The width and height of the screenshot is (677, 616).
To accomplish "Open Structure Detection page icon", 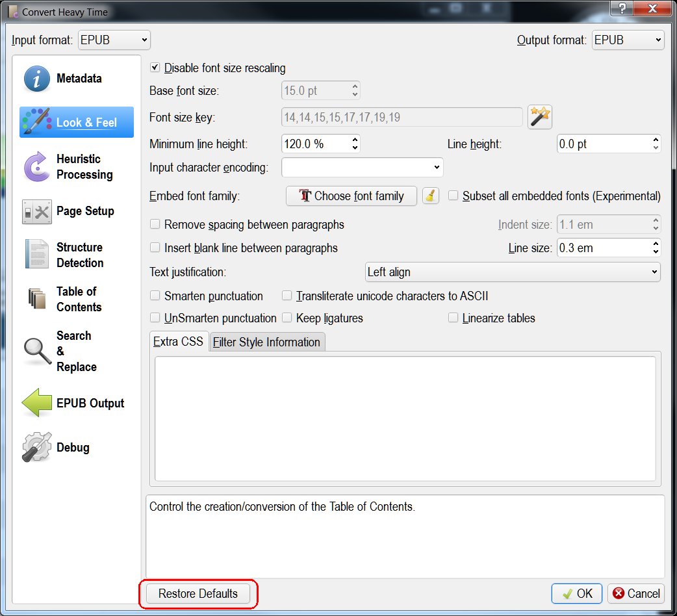I will (36, 254).
